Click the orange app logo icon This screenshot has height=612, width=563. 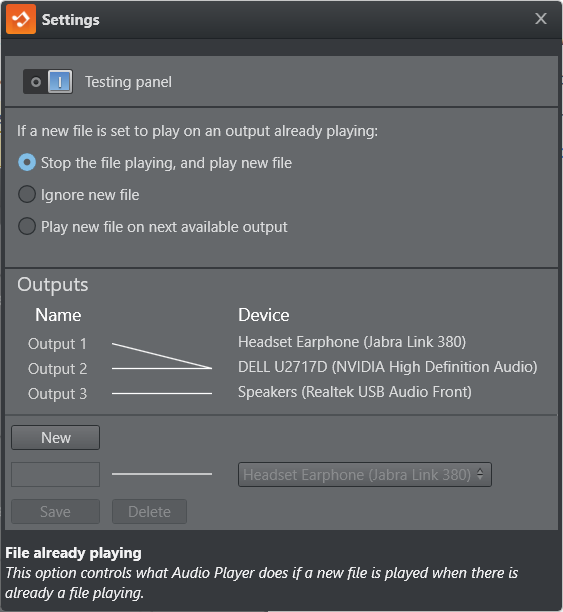21,19
